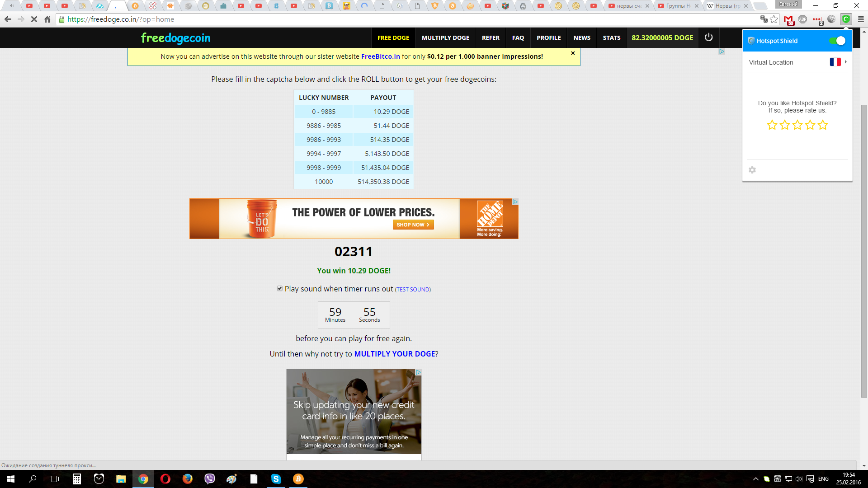Rate Hotspot Shield one star

tap(772, 125)
